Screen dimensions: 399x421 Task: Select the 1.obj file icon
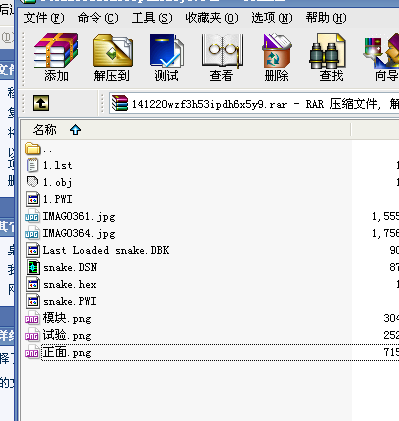click(x=32, y=182)
